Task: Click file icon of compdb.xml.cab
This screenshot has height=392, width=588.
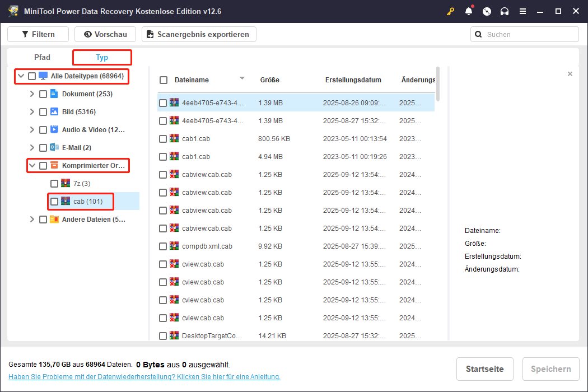Action: point(174,246)
